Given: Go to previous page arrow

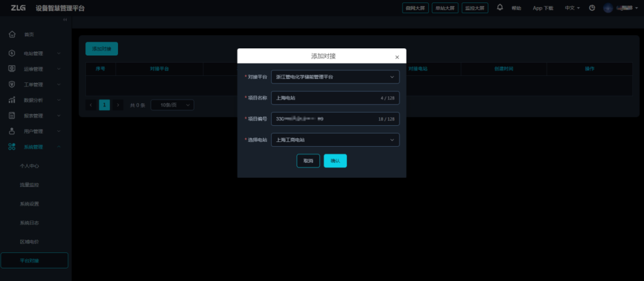Looking at the screenshot, I should point(91,105).
